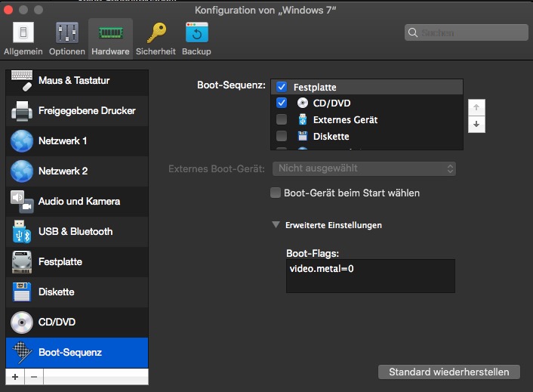Select the Festplatte row text in boot list

[315, 88]
